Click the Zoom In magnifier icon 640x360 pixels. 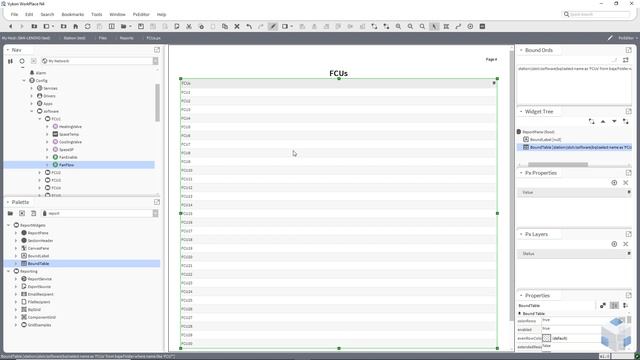coord(398,27)
